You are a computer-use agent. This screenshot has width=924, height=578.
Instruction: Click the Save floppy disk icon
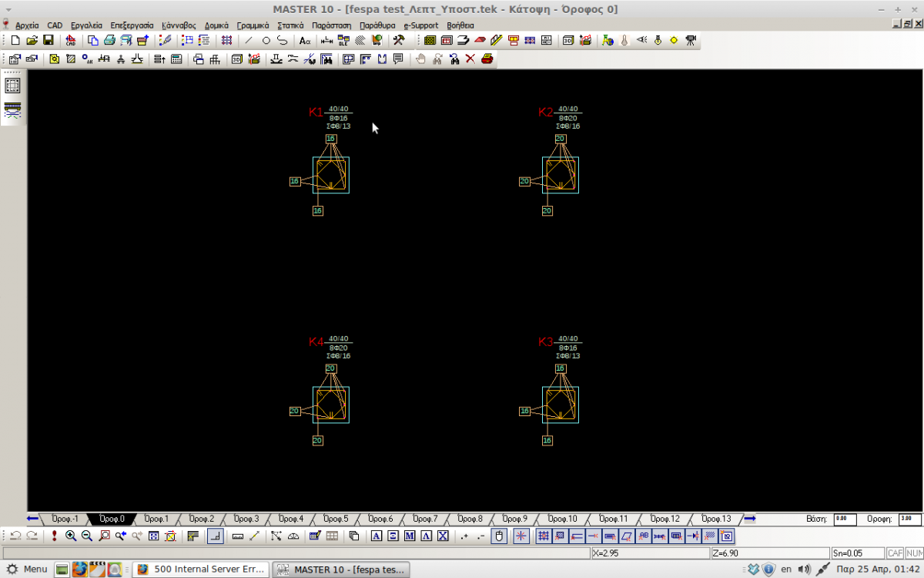click(x=48, y=40)
